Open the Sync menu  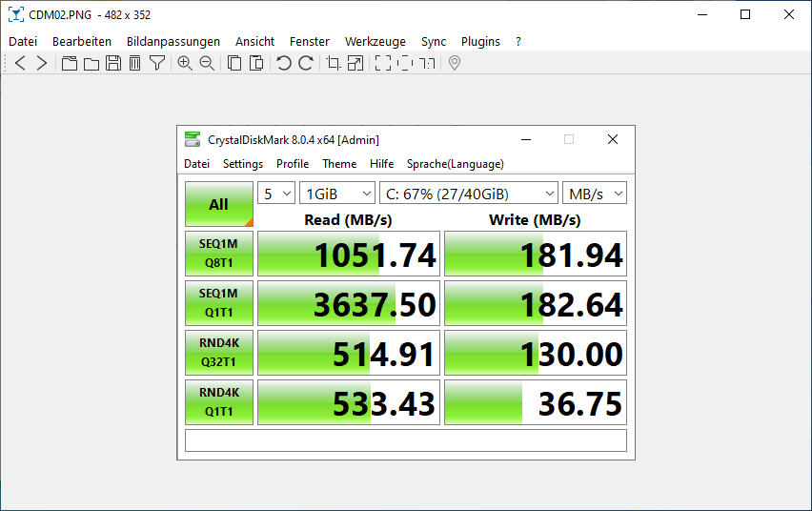[x=434, y=41]
